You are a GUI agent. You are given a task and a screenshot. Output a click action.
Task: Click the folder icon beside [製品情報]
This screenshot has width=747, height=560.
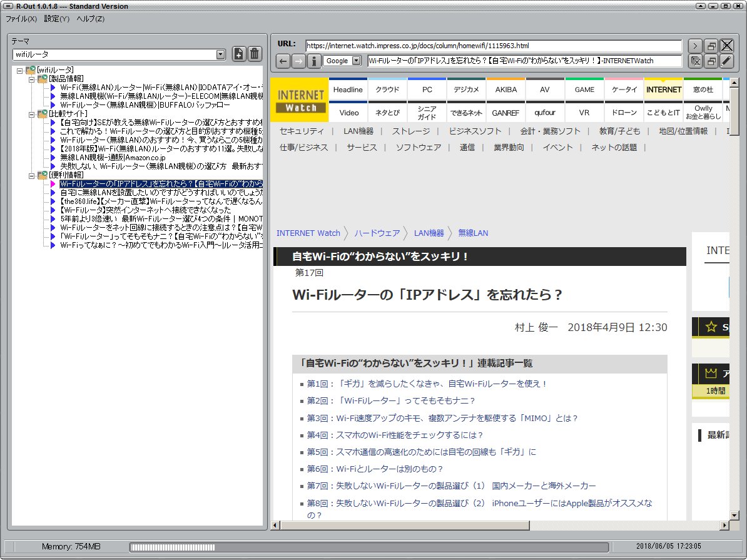click(43, 79)
